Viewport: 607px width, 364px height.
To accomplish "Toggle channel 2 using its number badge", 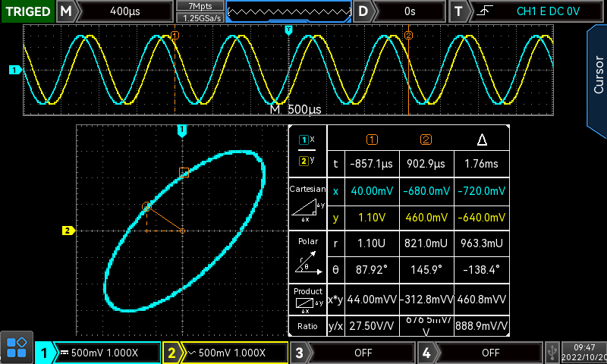I will point(172,353).
